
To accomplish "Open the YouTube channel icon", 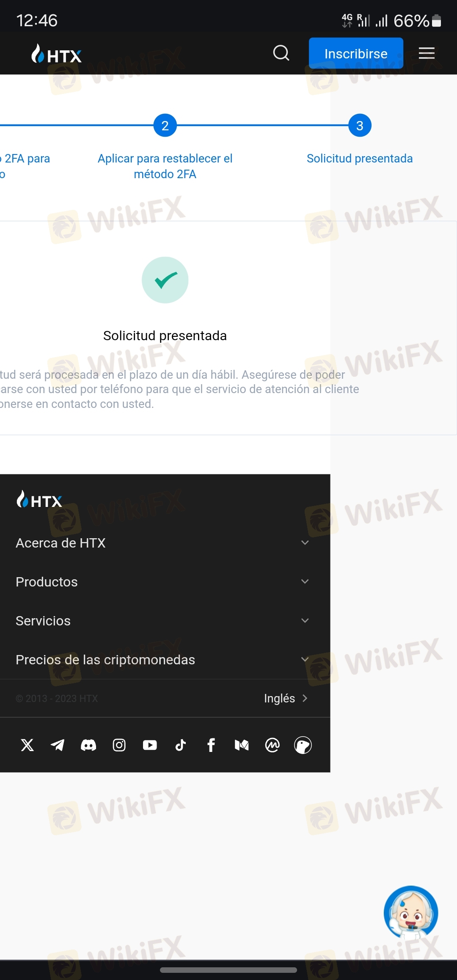I will [150, 745].
